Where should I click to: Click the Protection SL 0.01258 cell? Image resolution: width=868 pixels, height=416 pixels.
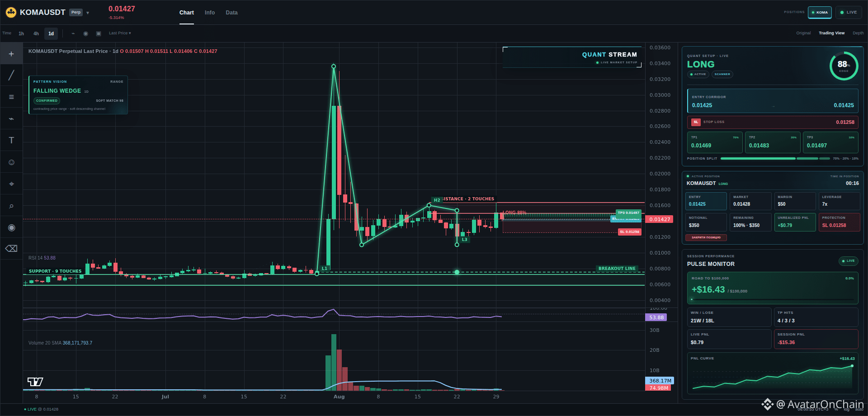point(839,222)
